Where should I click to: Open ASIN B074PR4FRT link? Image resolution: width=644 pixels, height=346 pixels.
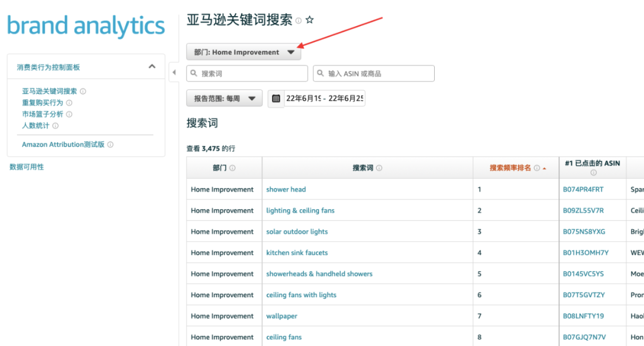click(x=583, y=189)
